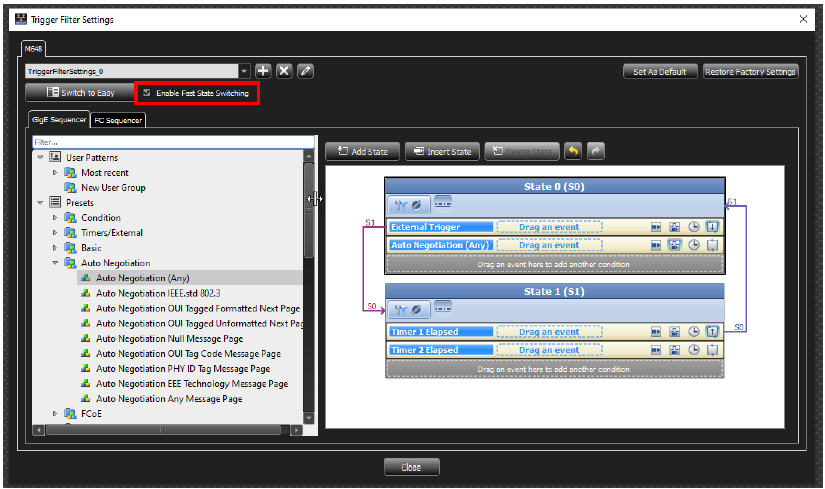The image size is (825, 489).
Task: Click the clock icon on Timer 2 Elapsed row
Action: (693, 350)
